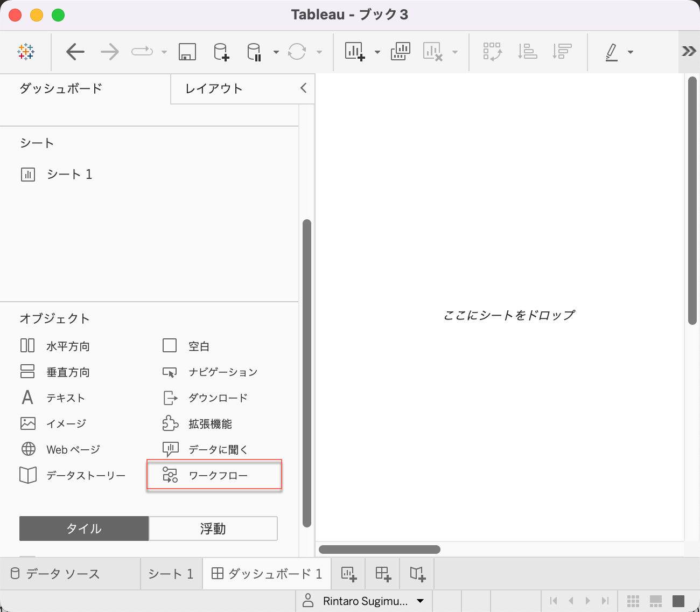Screen dimensions: 700x612
Task: Click the swap rows and columns icon
Action: pos(493,52)
